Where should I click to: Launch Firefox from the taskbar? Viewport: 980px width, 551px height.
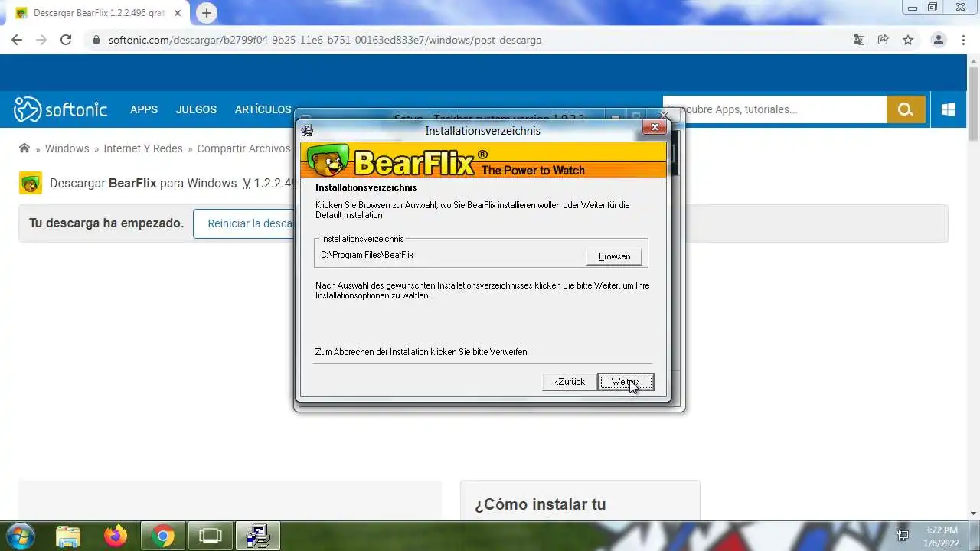pyautogui.click(x=116, y=536)
